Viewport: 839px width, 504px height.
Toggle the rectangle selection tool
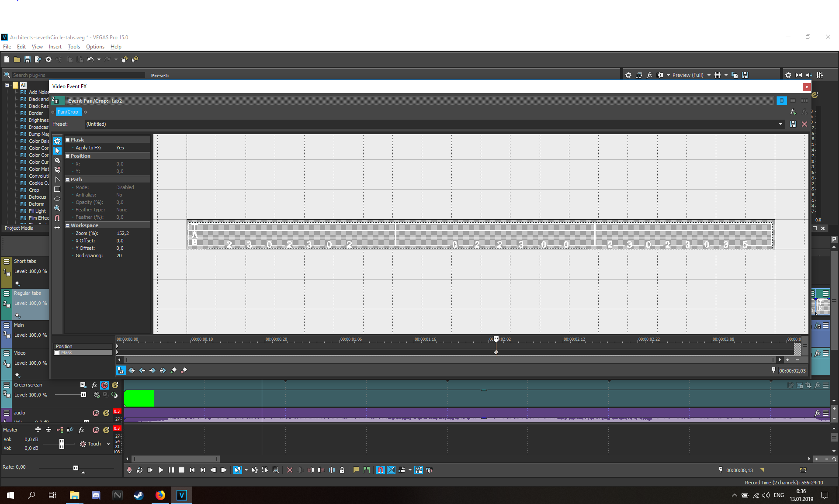58,190
